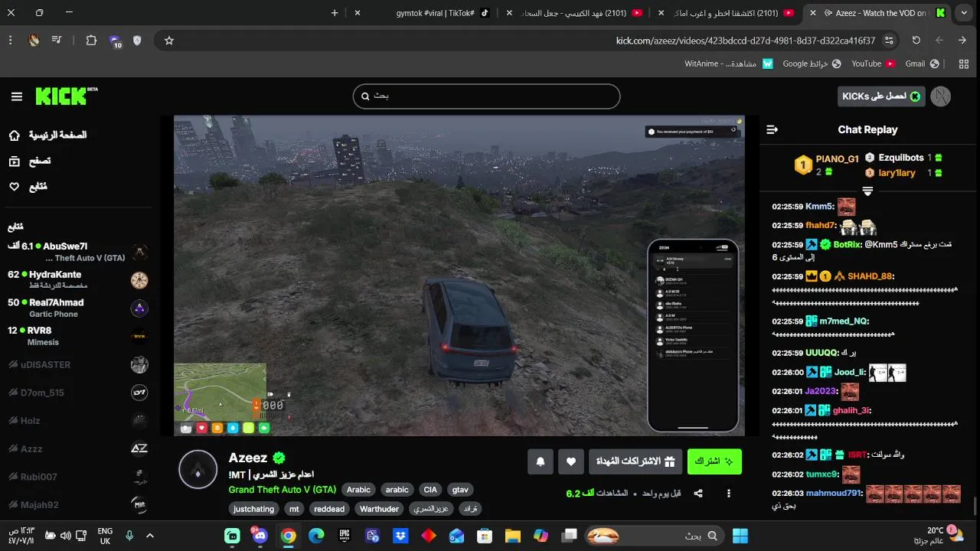
Task: Open the video more-options menu
Action: pos(729,494)
